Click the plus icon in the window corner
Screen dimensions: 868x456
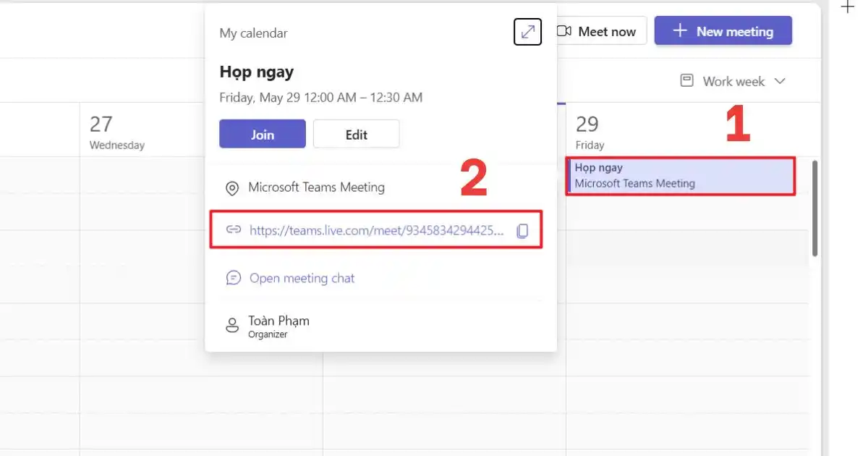pyautogui.click(x=847, y=7)
